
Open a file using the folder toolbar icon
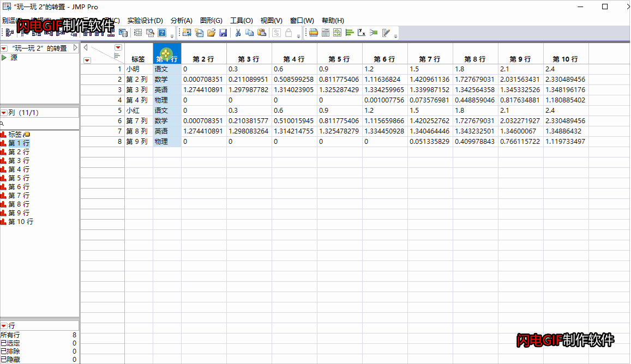211,33
